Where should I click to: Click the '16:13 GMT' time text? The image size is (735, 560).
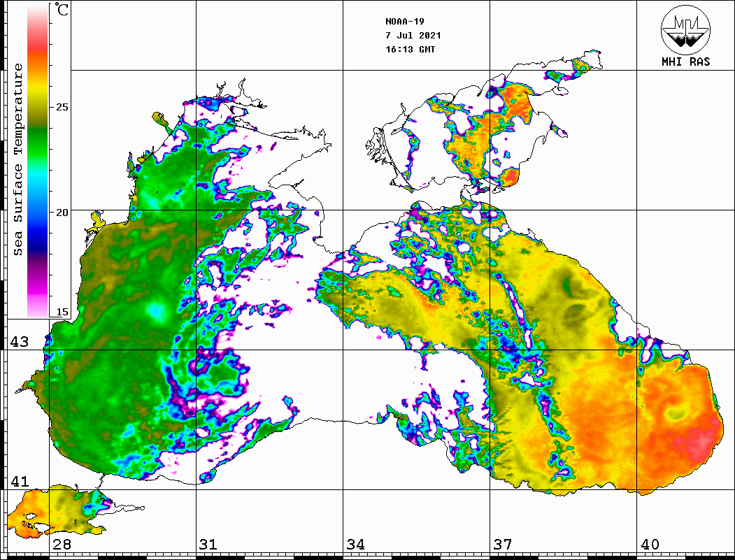pos(410,49)
